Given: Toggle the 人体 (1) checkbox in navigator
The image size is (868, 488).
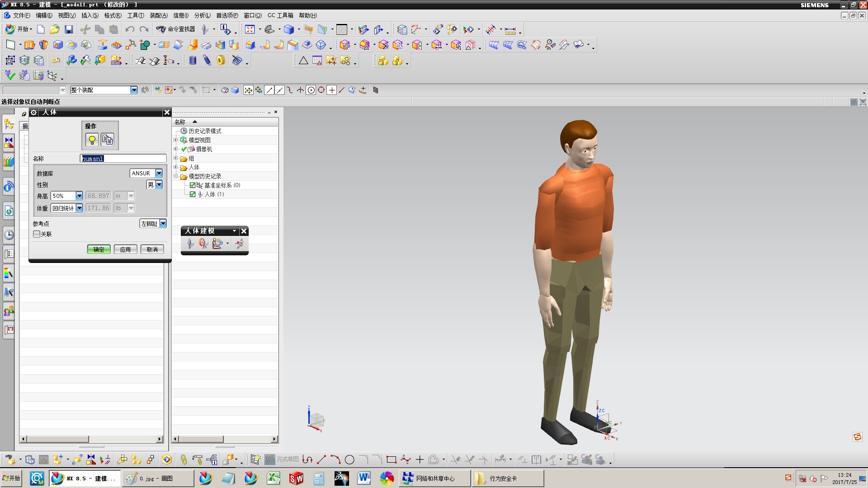Looking at the screenshot, I should (193, 194).
